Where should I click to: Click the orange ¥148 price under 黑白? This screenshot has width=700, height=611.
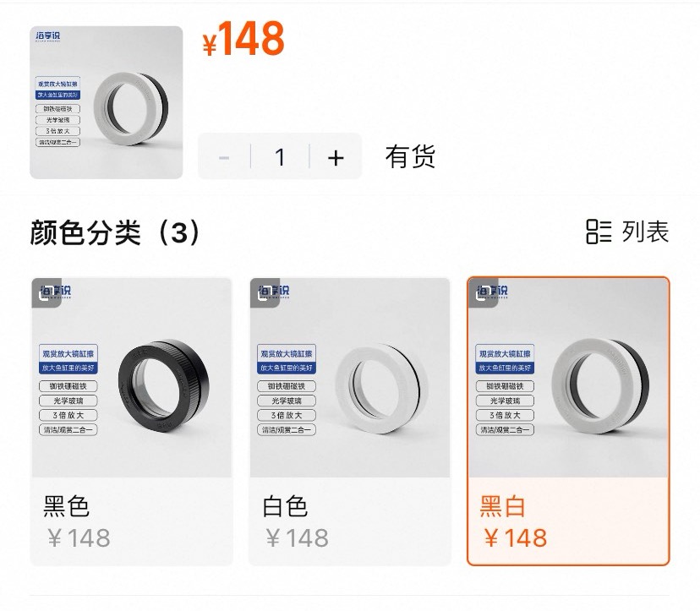click(x=516, y=537)
